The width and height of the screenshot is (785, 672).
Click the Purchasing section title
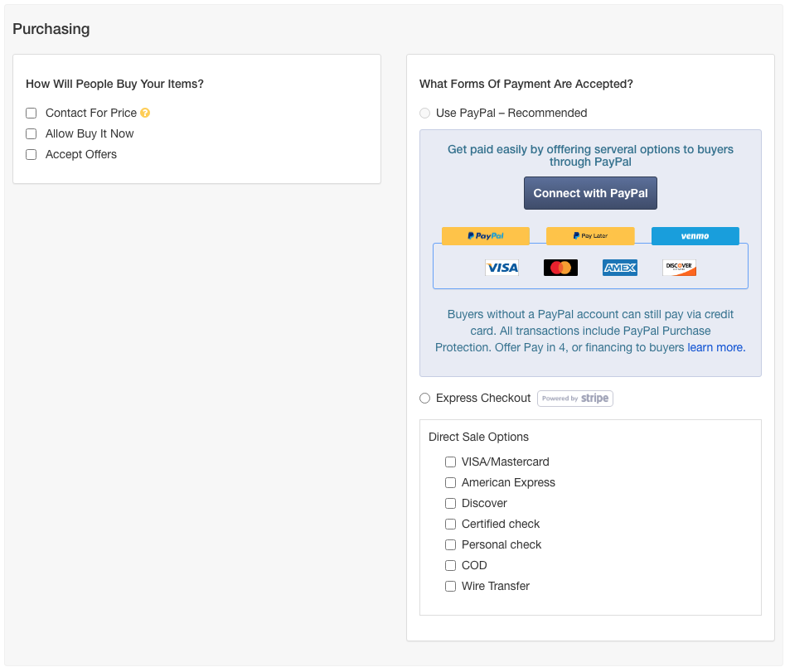(51, 29)
